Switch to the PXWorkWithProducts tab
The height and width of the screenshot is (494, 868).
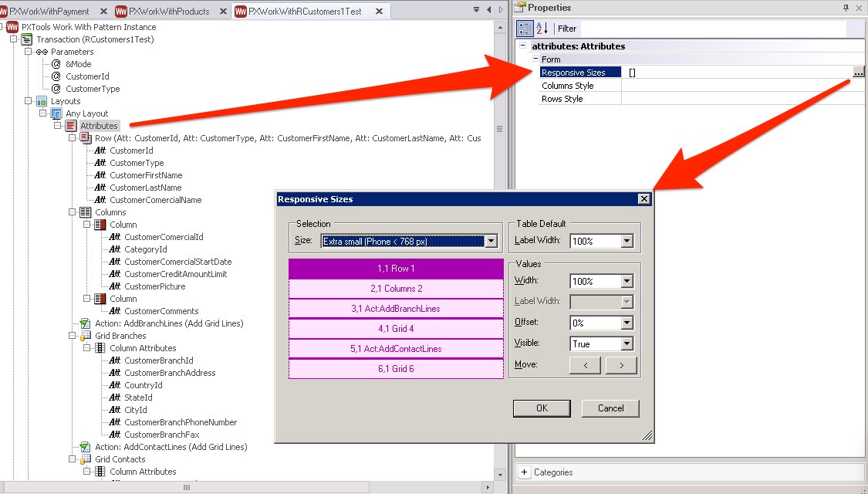(169, 11)
